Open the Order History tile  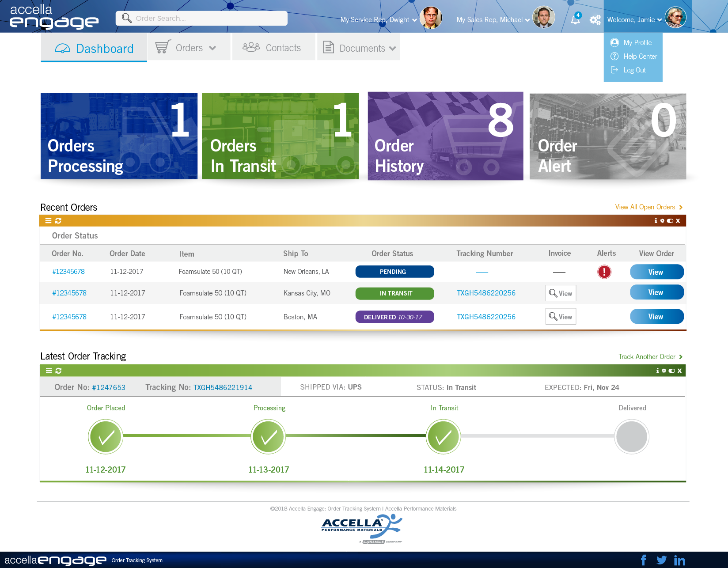445,136
